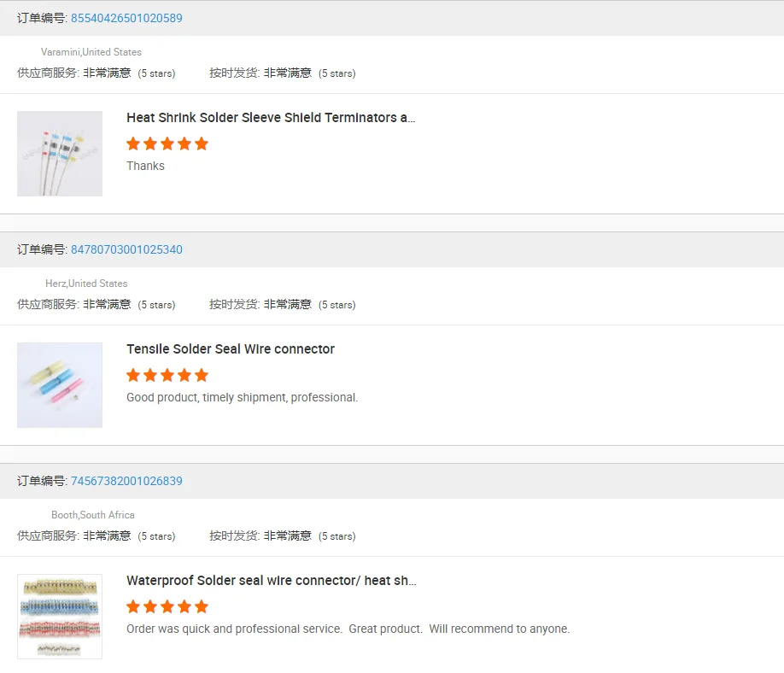This screenshot has width=784, height=673.
Task: Click the "Thanks" review text
Action: point(145,166)
